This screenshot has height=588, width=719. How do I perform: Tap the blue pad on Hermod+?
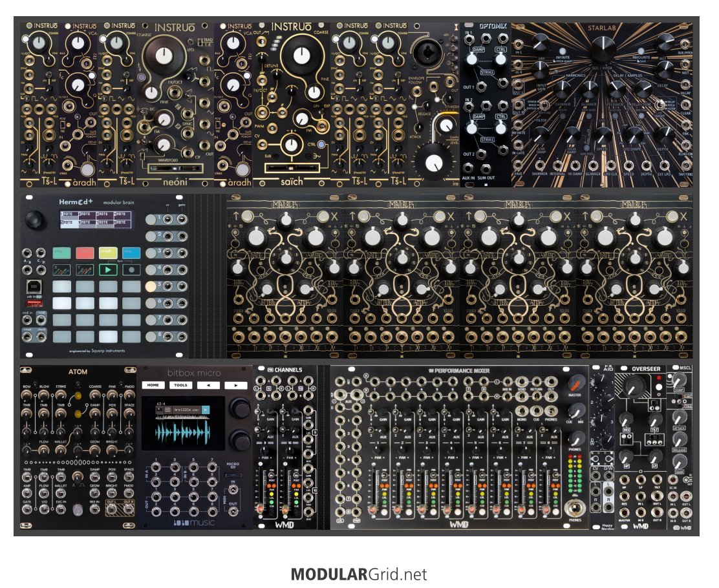pyautogui.click(x=131, y=253)
